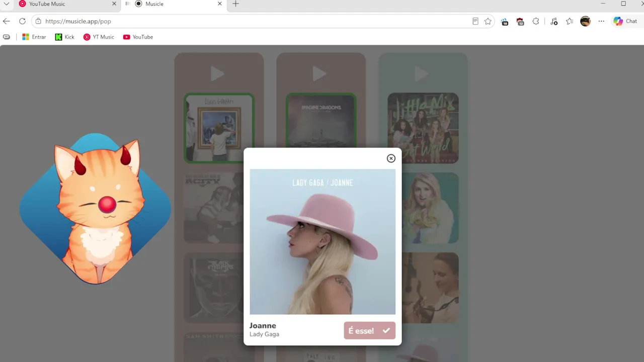Screen dimensions: 644x362
Task: View site information icon in address bar
Action: (38, 21)
